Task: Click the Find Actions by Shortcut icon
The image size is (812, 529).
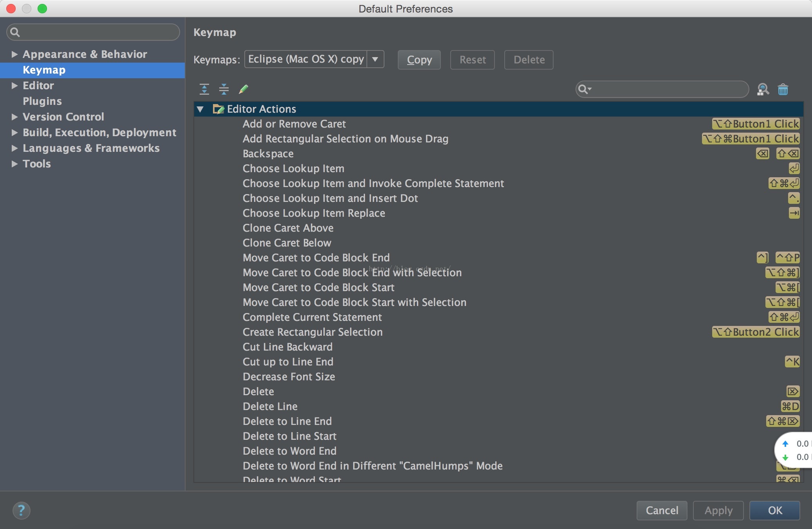Action: click(763, 90)
